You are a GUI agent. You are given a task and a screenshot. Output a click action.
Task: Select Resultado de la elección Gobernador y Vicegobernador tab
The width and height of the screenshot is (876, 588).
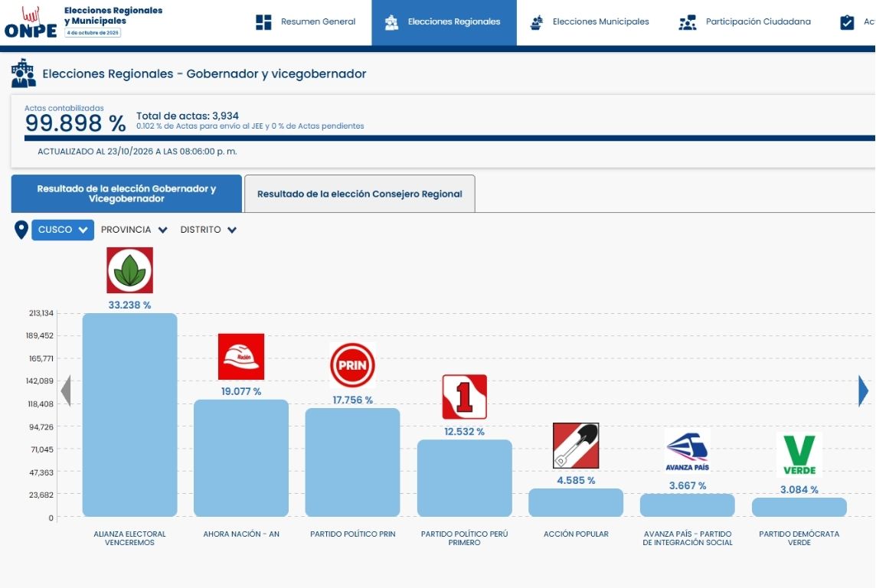(126, 194)
